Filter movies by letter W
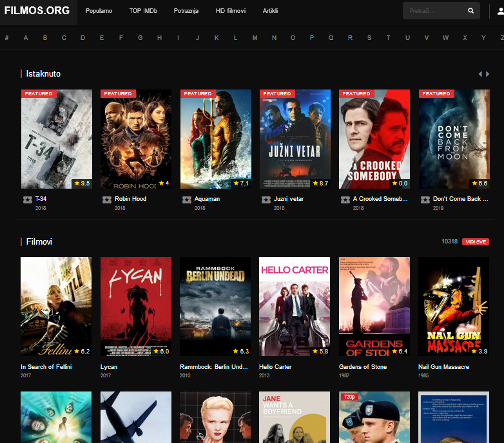Screen dimensions: 504x443 coord(445,38)
